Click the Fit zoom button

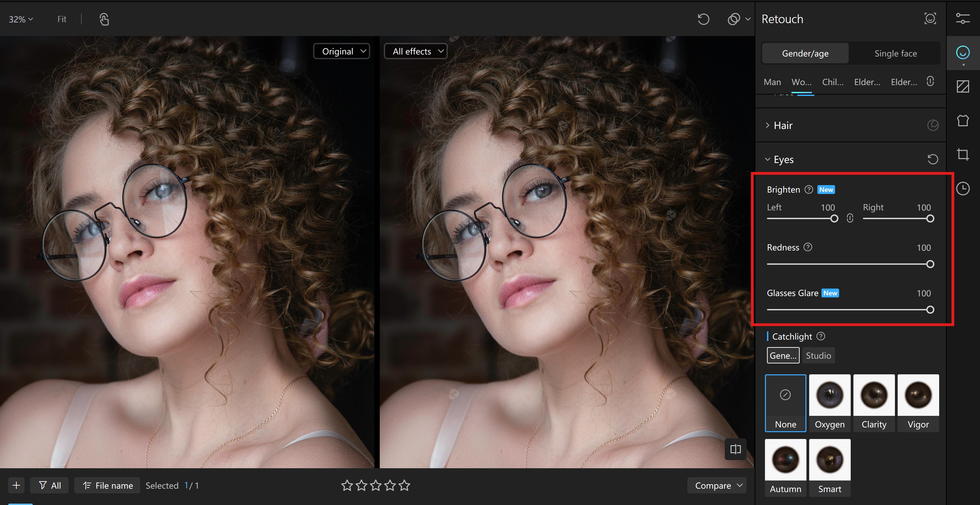62,19
